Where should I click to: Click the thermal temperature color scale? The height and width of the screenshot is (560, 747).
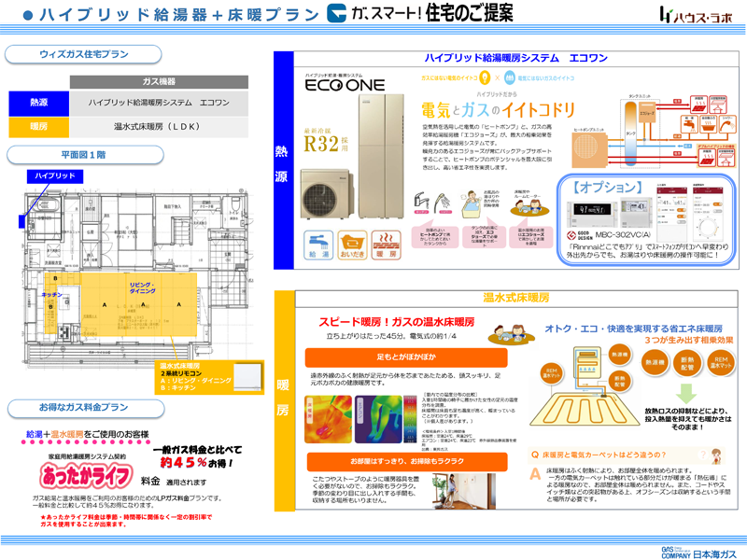coord(410,419)
